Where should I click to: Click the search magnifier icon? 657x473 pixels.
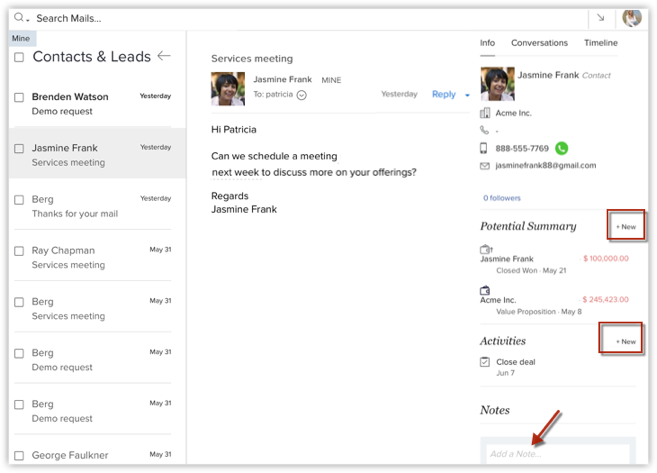pos(18,18)
